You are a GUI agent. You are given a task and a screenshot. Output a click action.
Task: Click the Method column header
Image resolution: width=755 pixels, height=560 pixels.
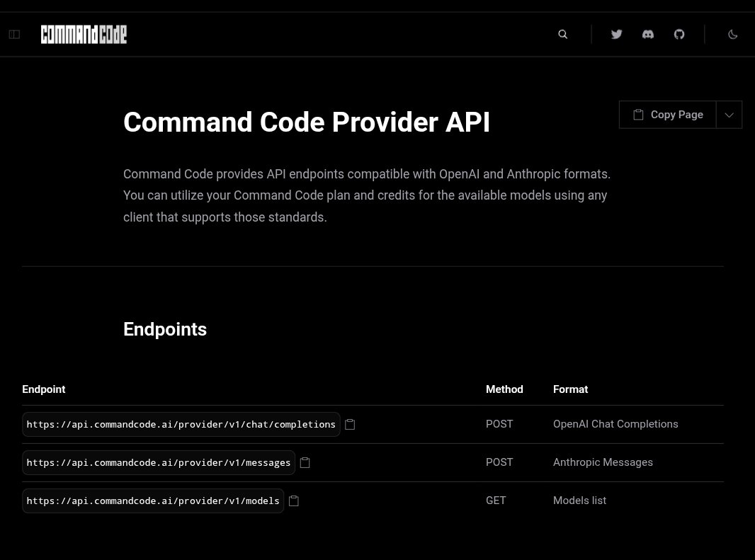pos(504,389)
